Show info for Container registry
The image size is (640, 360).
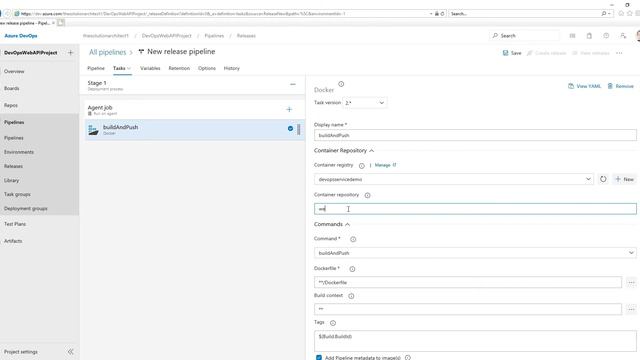coord(361,166)
